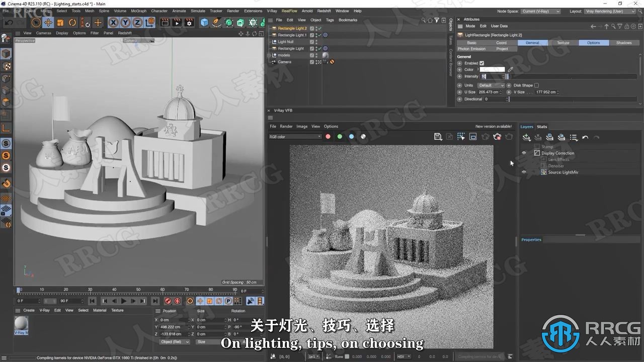This screenshot has width=644, height=362.
Task: Click the U Size field 205.473 cm
Action: 489,92
